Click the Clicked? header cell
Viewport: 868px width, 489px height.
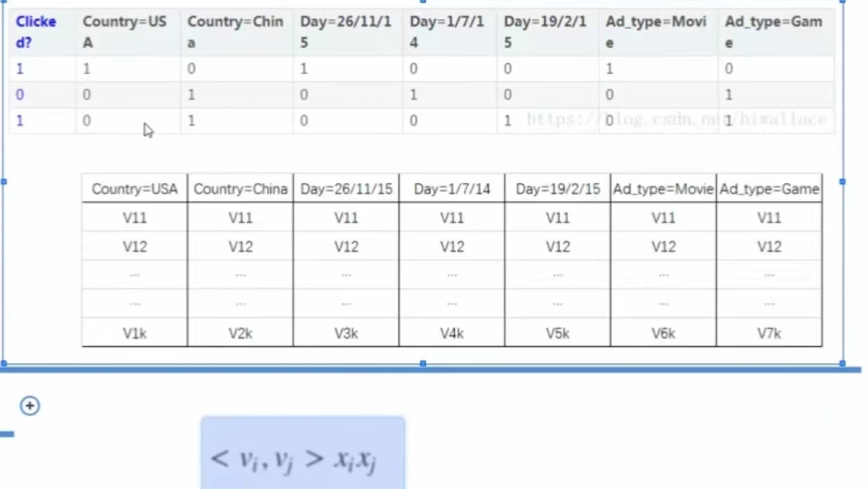35,32
